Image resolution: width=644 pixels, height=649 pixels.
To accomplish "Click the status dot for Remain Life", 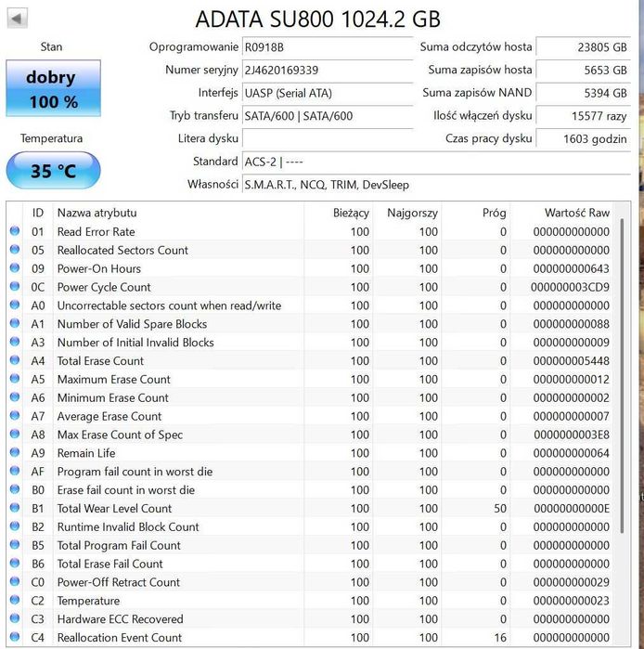I will pos(15,452).
